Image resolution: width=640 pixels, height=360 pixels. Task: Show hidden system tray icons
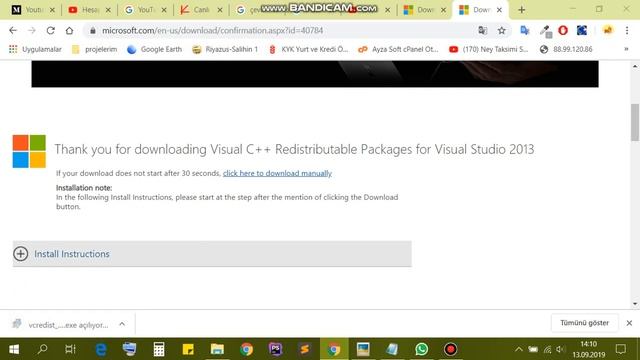tap(518, 349)
